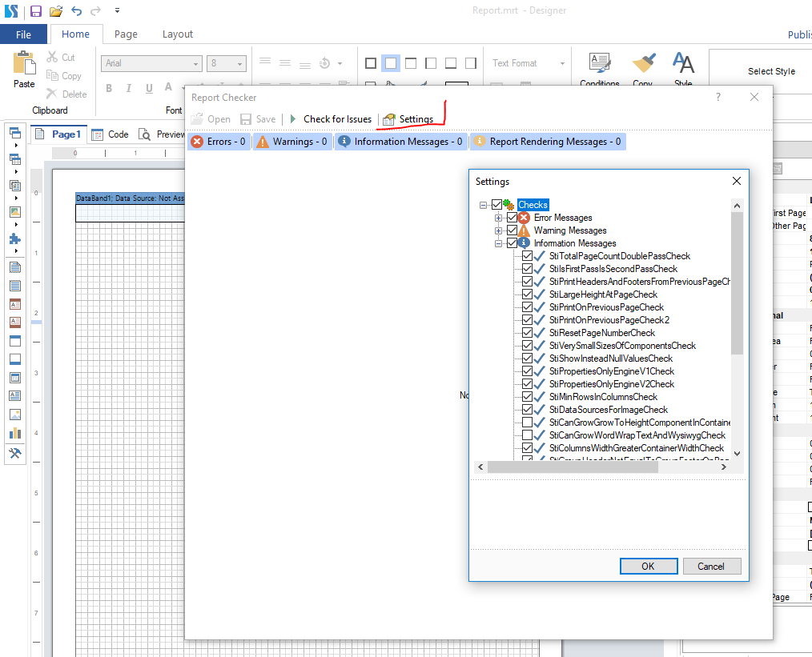Screen dimensions: 812x657
Task: Select the Page Header band tool
Action: [15, 341]
